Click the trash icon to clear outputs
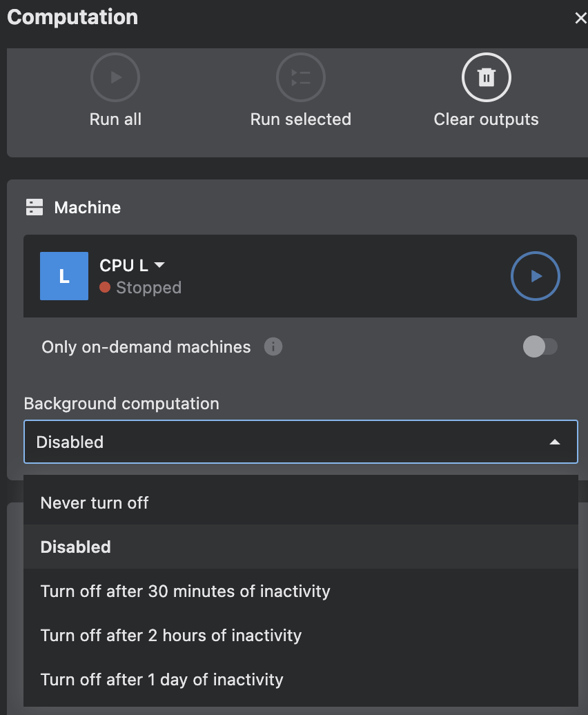The image size is (588, 715). (486, 77)
